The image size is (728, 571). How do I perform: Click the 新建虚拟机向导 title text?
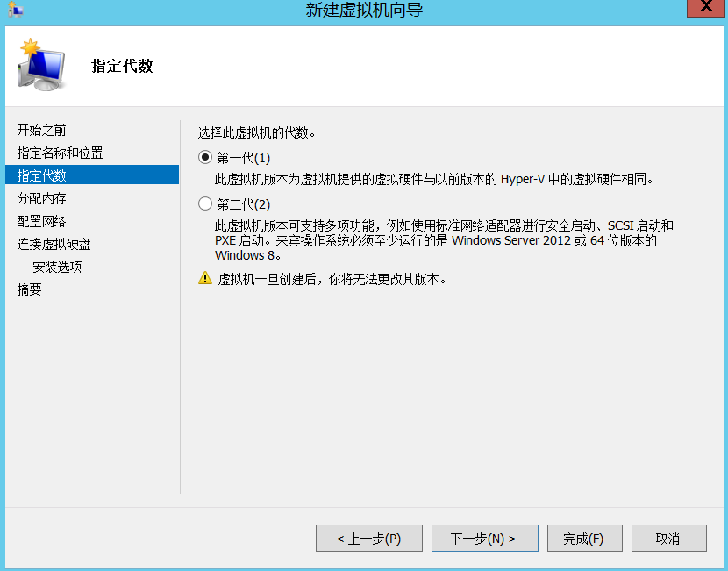point(365,10)
